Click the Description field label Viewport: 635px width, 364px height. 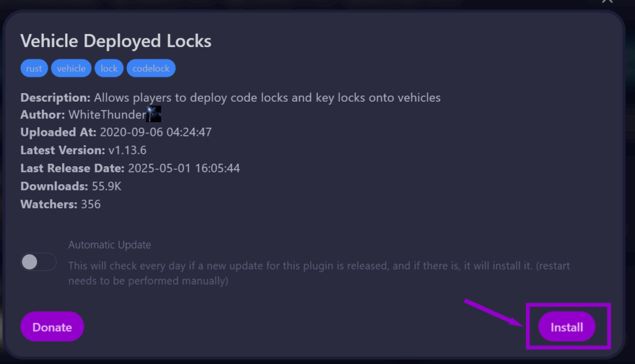point(55,97)
